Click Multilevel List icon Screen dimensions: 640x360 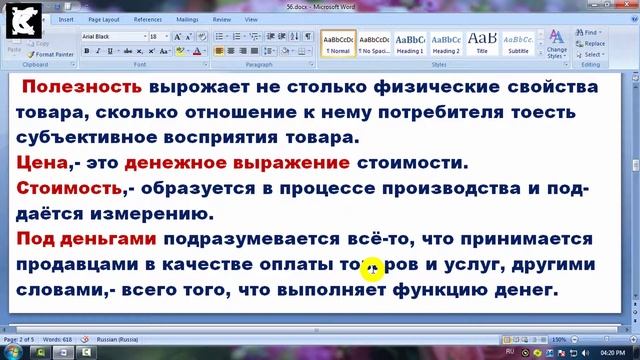pos(254,37)
